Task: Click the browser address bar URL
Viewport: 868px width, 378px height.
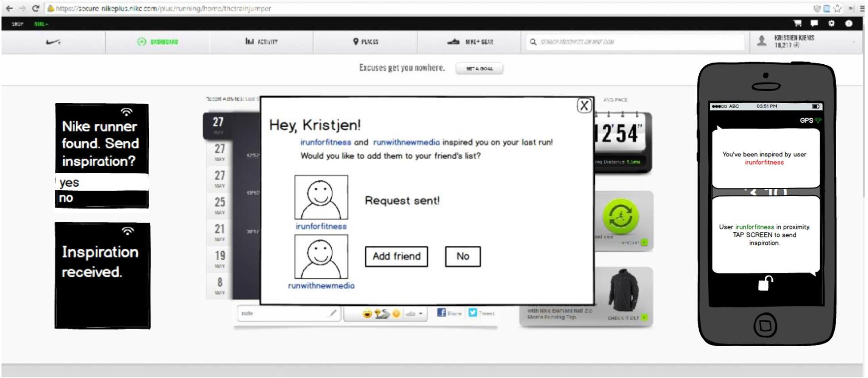Action: [x=163, y=8]
